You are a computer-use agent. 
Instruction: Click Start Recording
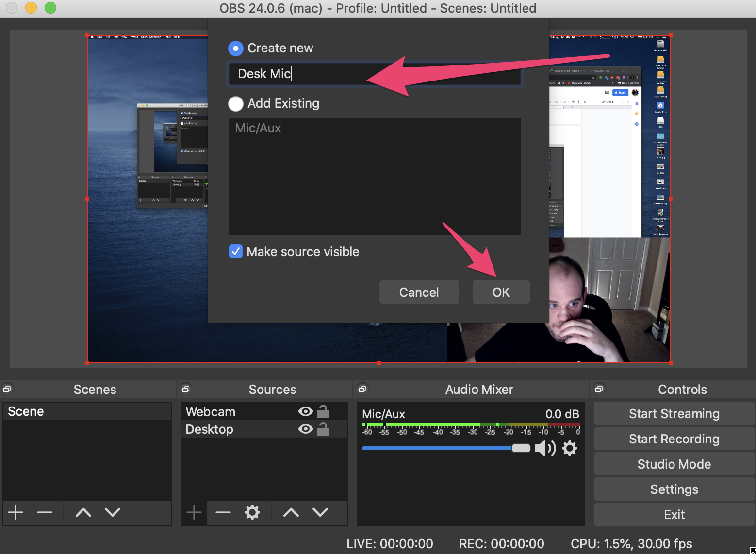(674, 439)
